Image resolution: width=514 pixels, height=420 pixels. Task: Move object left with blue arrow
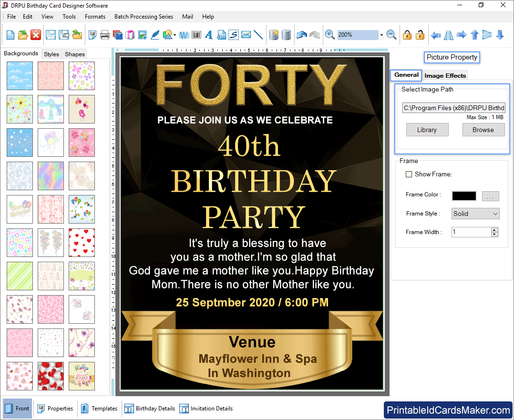pos(435,35)
